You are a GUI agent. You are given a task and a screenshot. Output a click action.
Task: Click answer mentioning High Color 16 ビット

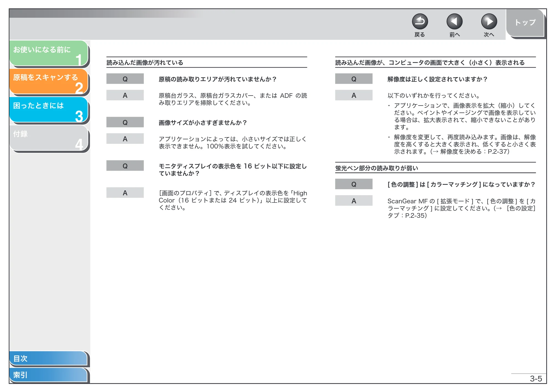pos(233,200)
